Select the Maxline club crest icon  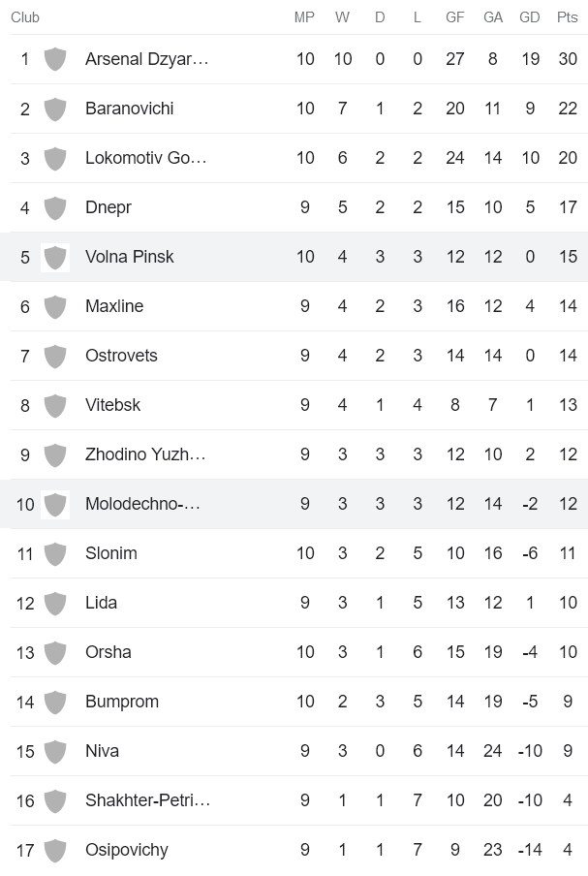[55, 306]
